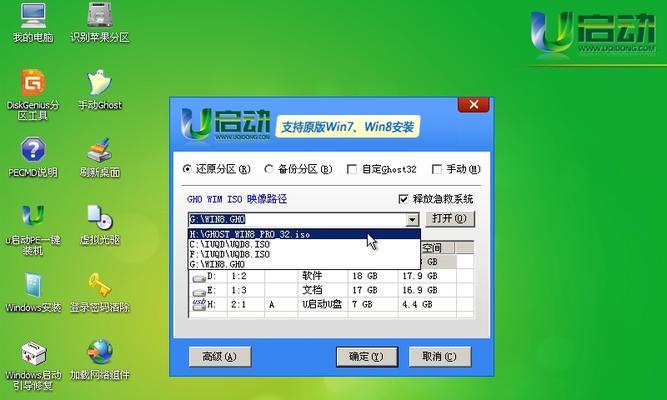
Task: Confirm with the 确定(Y) button
Action: click(367, 357)
